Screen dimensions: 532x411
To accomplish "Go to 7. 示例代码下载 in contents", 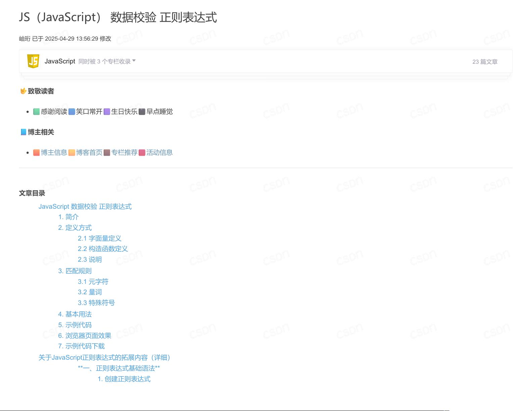I will pyautogui.click(x=82, y=346).
